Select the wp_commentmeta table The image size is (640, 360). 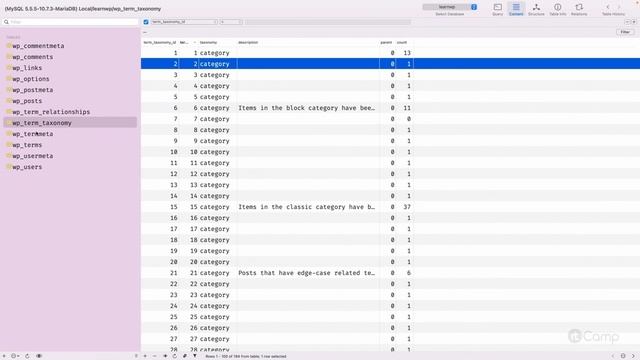[x=38, y=46]
